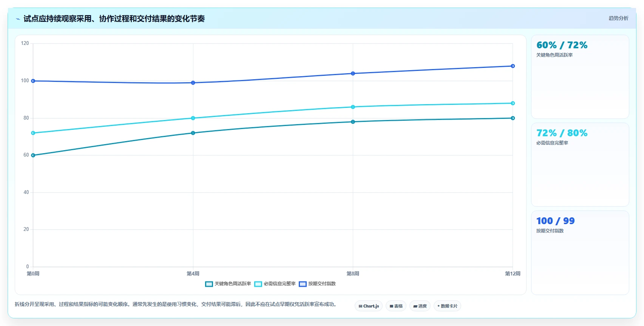644x326 pixels.
Task: Click the 必需信息完整率 card caption
Action: [x=552, y=143]
